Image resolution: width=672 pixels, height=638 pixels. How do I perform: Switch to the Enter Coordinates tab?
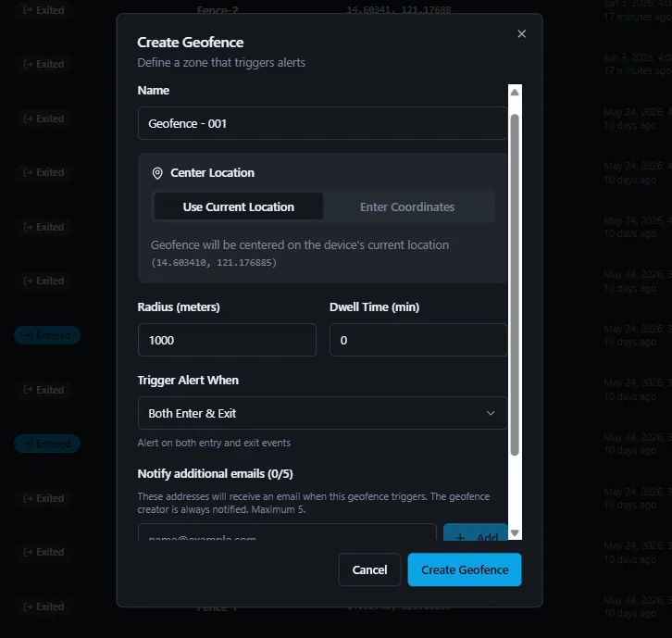[x=407, y=206]
